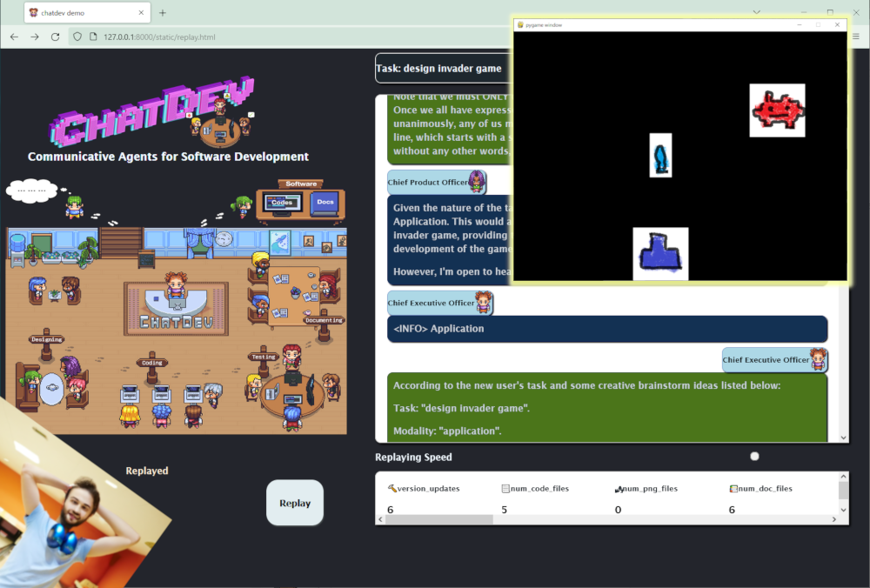The width and height of the screenshot is (870, 588).
Task: Click the water cooler in the office
Action: click(x=17, y=250)
